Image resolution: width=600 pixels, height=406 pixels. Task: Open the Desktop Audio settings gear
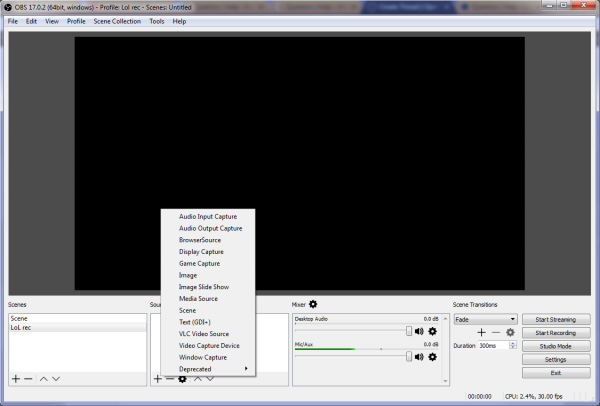point(432,331)
